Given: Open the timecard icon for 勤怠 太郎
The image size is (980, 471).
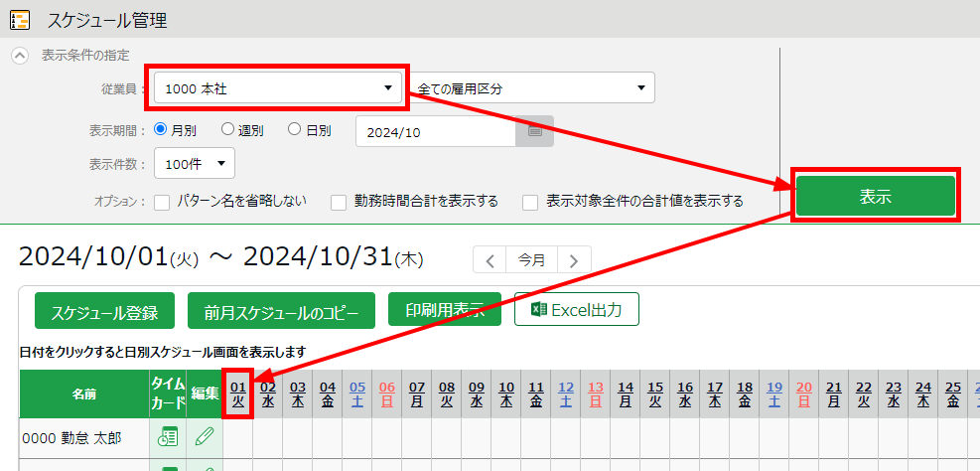Looking at the screenshot, I should pyautogui.click(x=168, y=436).
